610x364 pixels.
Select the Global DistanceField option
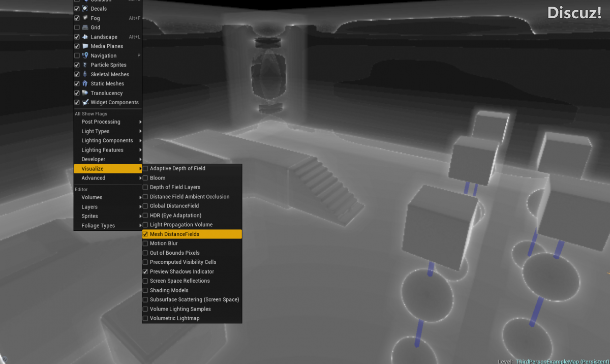coord(192,206)
